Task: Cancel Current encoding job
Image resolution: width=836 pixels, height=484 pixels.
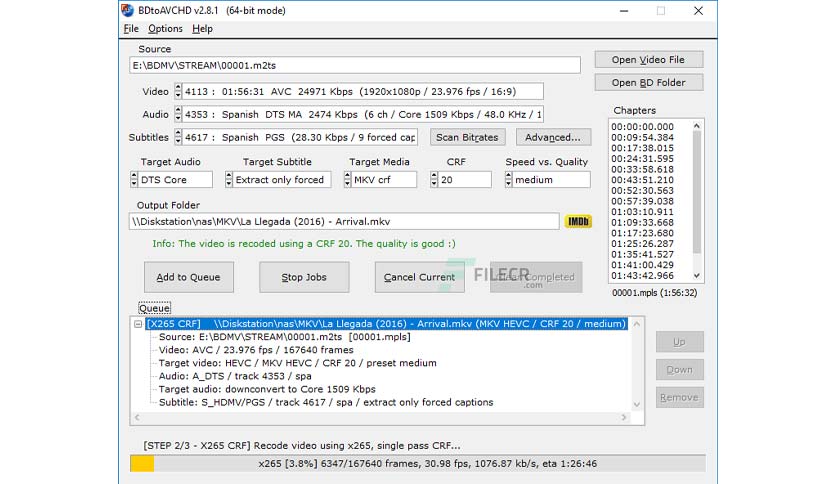Action: click(x=419, y=277)
